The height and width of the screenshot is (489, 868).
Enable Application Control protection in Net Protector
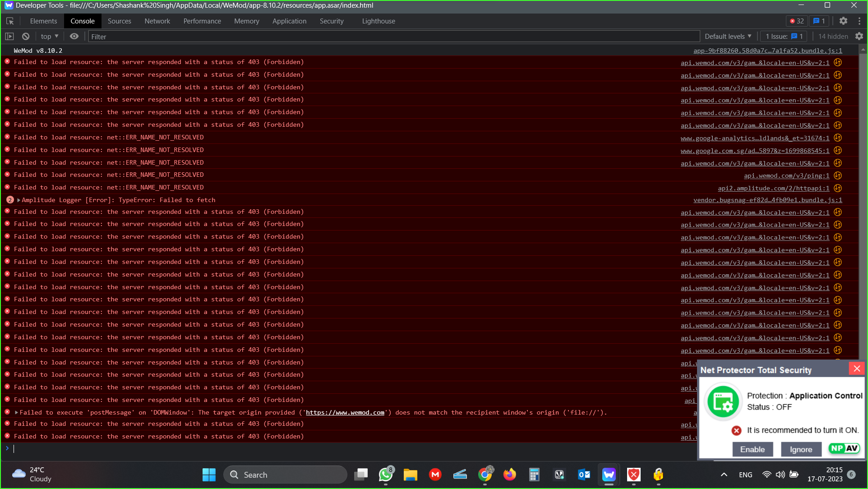tap(753, 449)
